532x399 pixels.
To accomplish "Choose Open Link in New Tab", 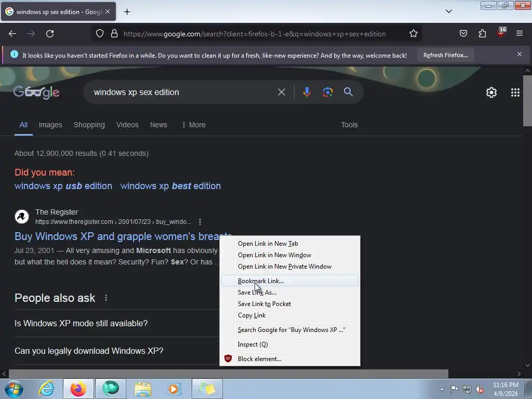I will click(x=290, y=244).
